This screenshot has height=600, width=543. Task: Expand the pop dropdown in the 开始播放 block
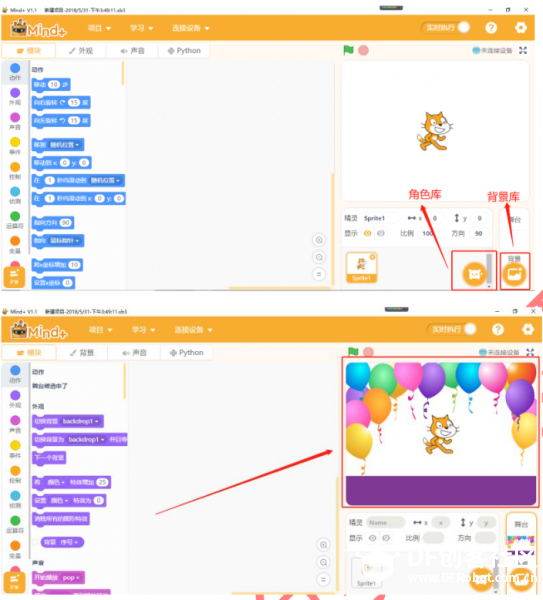(71, 577)
